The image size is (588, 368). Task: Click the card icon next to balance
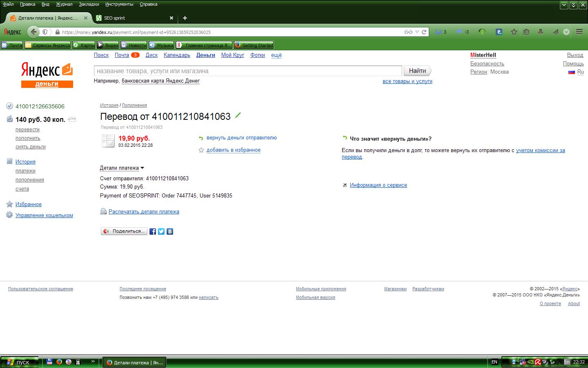pyautogui.click(x=72, y=119)
